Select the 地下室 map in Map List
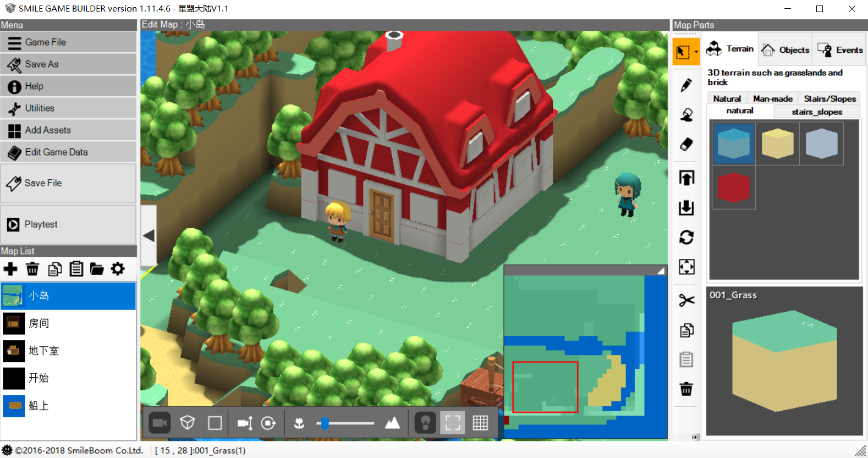Image resolution: width=868 pixels, height=458 pixels. coord(68,351)
